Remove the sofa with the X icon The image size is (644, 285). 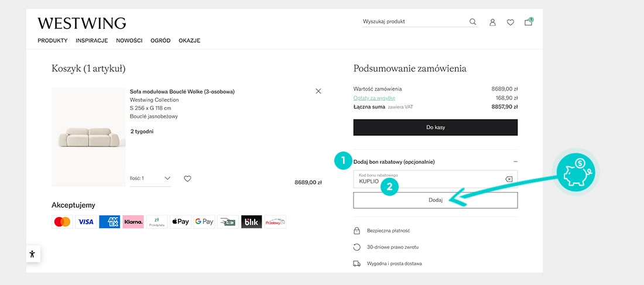(x=318, y=91)
